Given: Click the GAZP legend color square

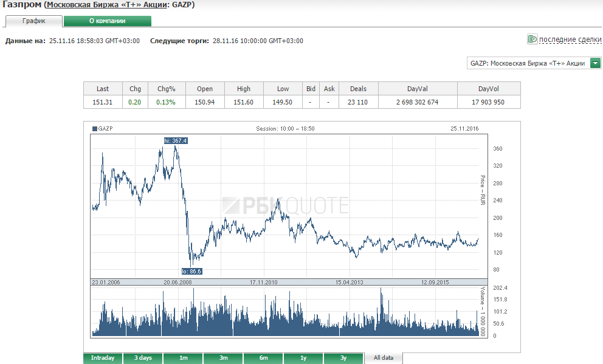Looking at the screenshot, I should 95,129.
